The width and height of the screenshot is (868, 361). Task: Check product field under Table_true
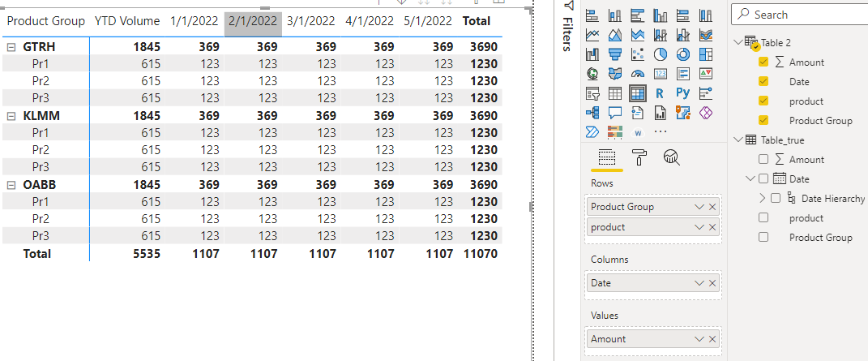[763, 217]
